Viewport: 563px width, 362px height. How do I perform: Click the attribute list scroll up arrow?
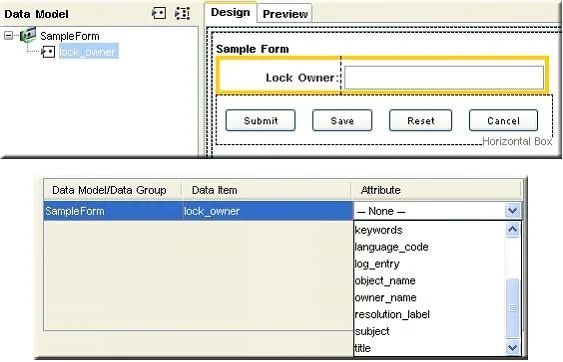pyautogui.click(x=512, y=230)
